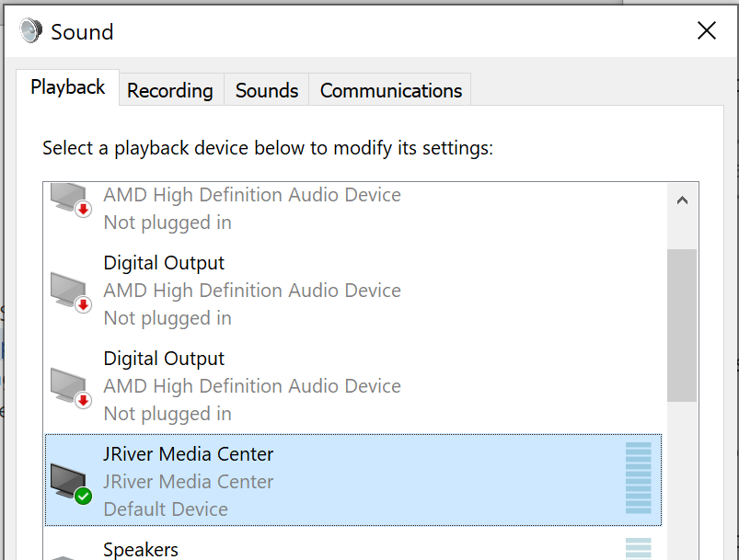Open the Communications tab
739x560 pixels.
pyautogui.click(x=391, y=90)
